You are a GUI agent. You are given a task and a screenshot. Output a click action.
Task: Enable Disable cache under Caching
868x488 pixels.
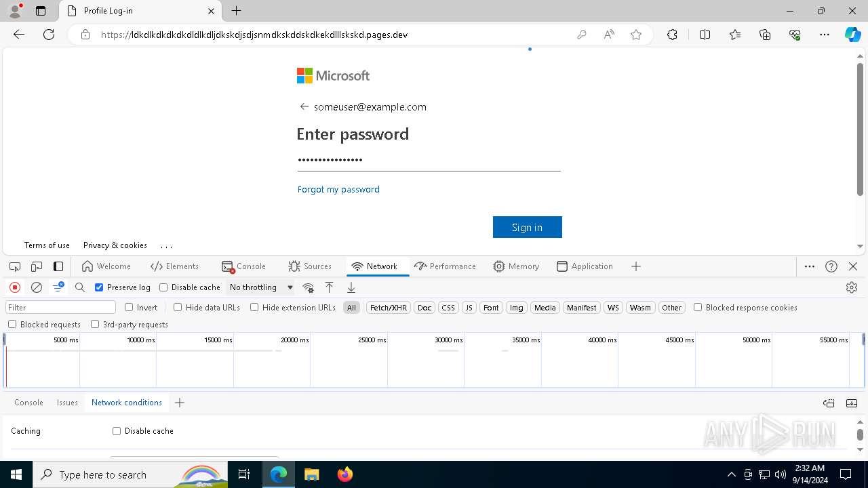(x=117, y=431)
